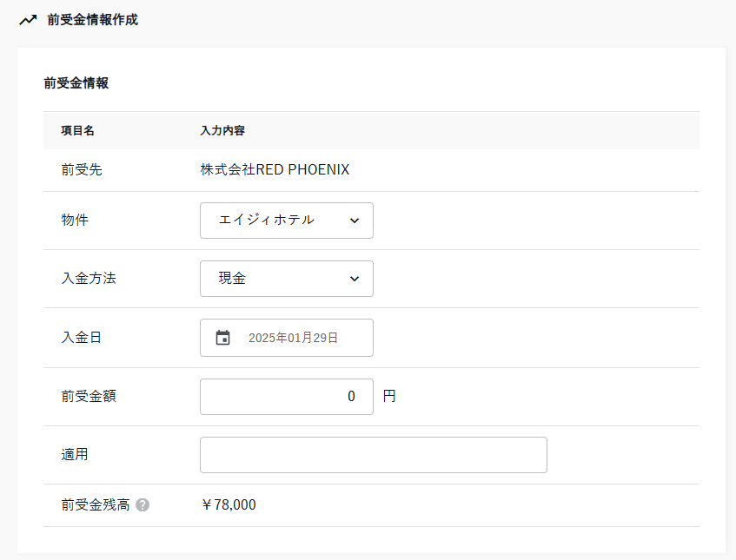736x560 pixels.
Task: Click the help icon beside 前受金残高
Action: pos(143,504)
